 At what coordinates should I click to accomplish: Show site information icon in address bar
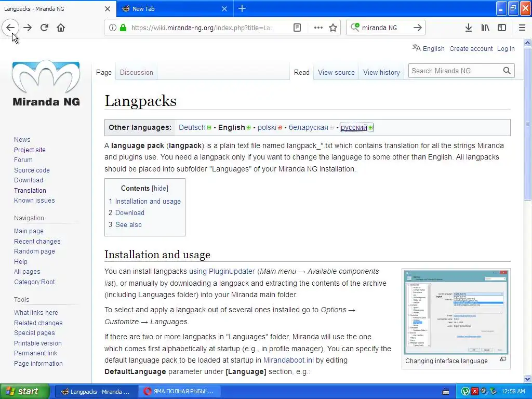coord(113,28)
